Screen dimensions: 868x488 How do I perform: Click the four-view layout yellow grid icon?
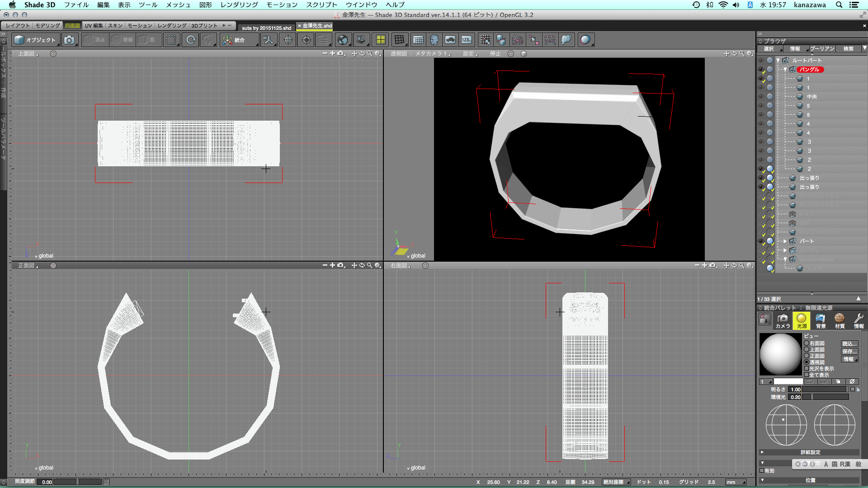coord(381,40)
